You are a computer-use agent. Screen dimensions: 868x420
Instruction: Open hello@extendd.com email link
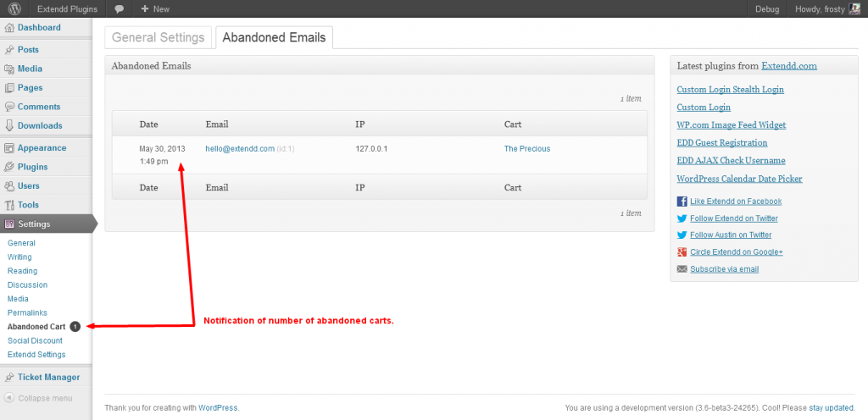[x=240, y=149]
